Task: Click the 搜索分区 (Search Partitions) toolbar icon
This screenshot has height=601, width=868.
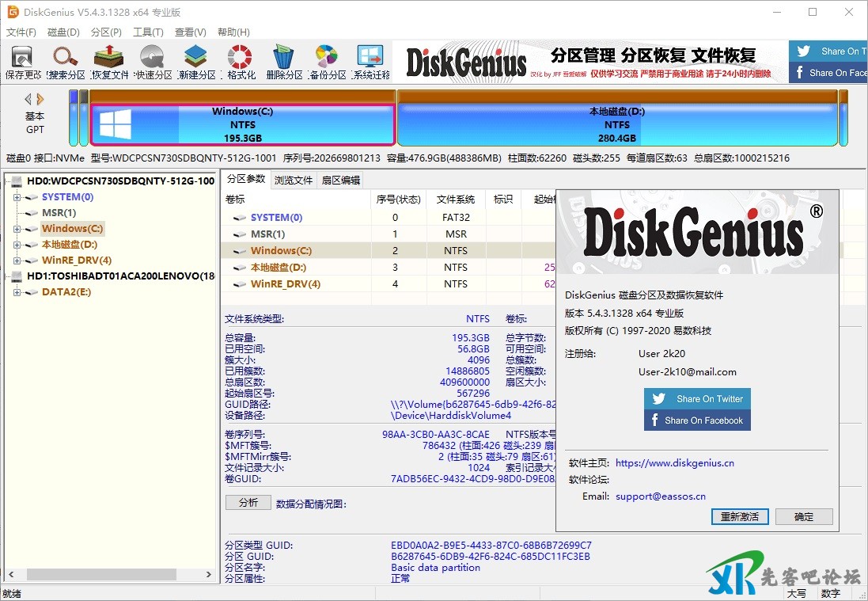Action: coord(66,62)
